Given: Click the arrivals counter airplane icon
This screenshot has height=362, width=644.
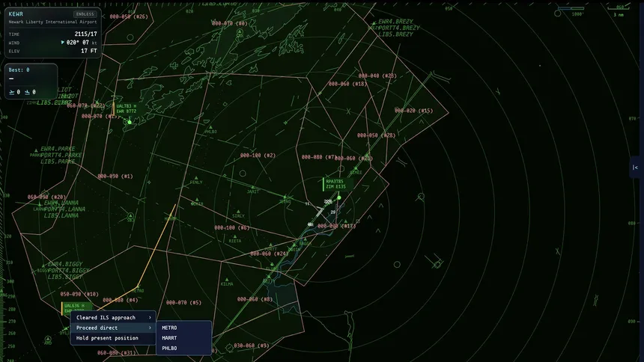Looking at the screenshot, I should 27,92.
